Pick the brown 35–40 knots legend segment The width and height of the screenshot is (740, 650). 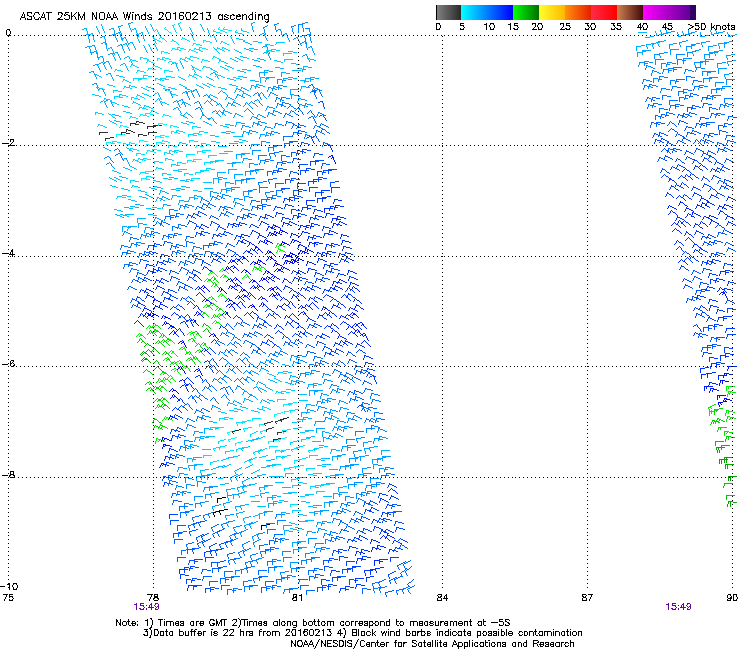(x=630, y=12)
